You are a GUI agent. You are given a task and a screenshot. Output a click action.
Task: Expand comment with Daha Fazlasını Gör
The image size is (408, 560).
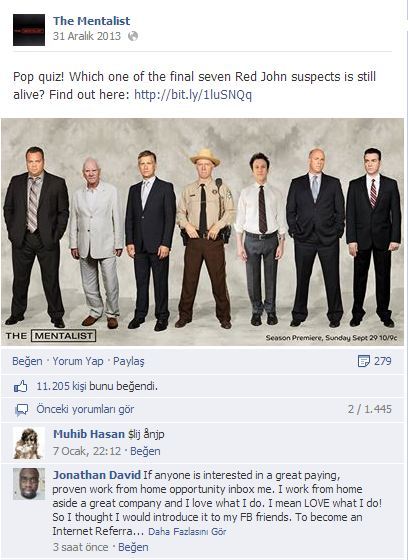[x=187, y=532]
